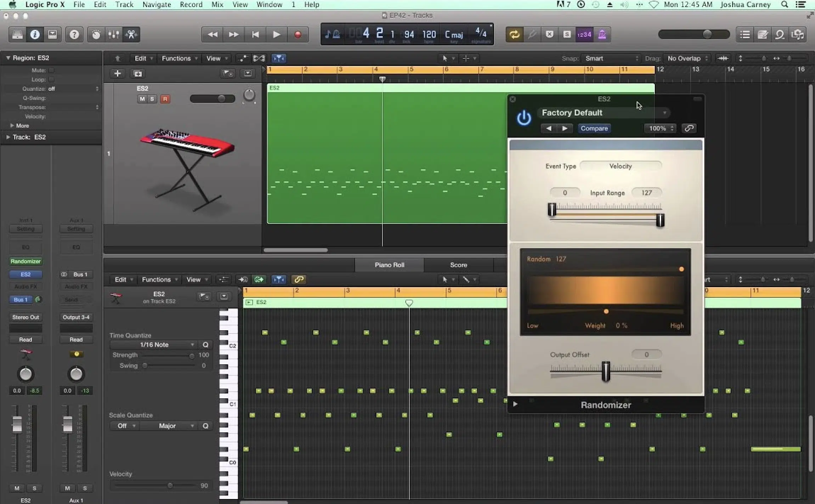The height and width of the screenshot is (504, 815).
Task: Toggle the Inspector info button
Action: point(35,34)
